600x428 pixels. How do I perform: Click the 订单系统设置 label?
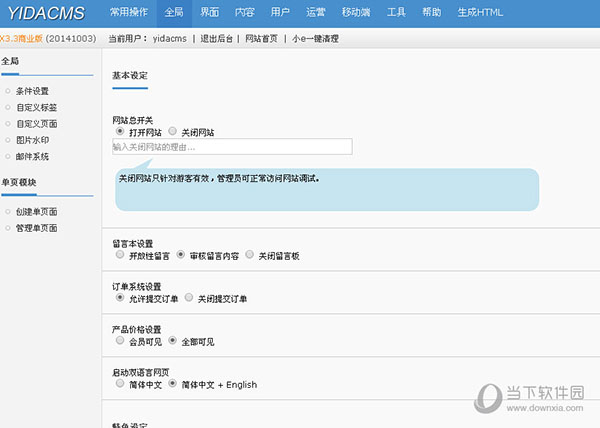click(137, 286)
